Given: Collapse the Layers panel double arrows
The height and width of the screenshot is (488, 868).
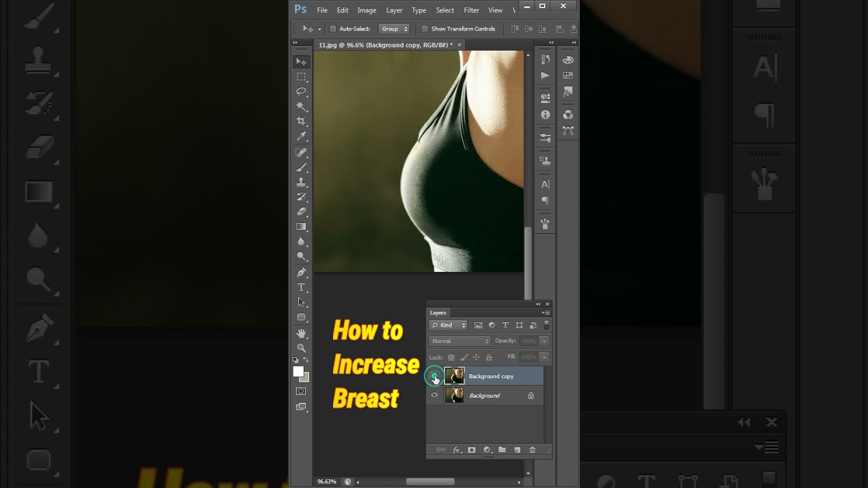Looking at the screenshot, I should (538, 304).
